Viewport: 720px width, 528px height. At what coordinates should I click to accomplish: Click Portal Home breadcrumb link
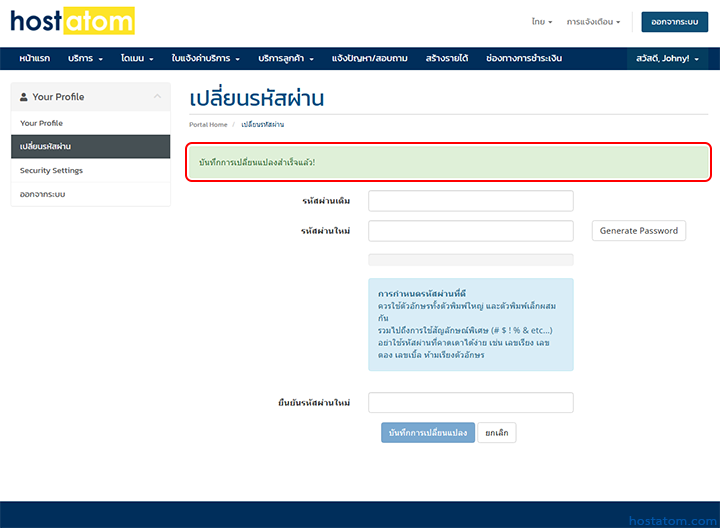[x=208, y=124]
